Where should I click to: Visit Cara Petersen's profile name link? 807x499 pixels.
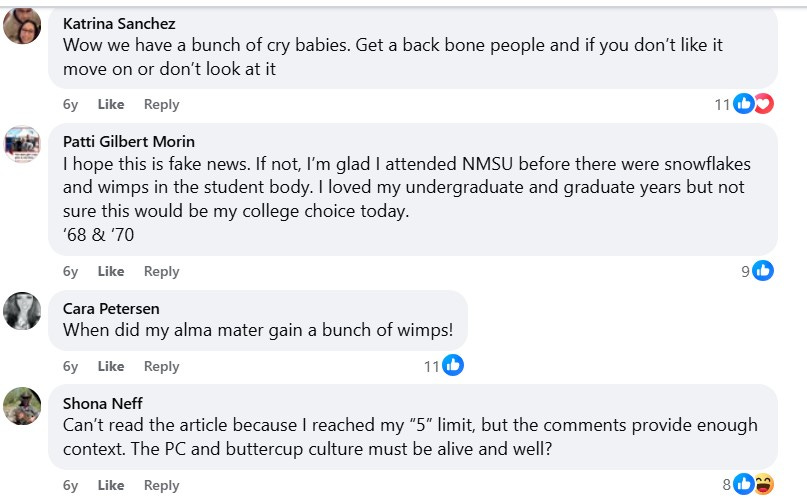(111, 308)
